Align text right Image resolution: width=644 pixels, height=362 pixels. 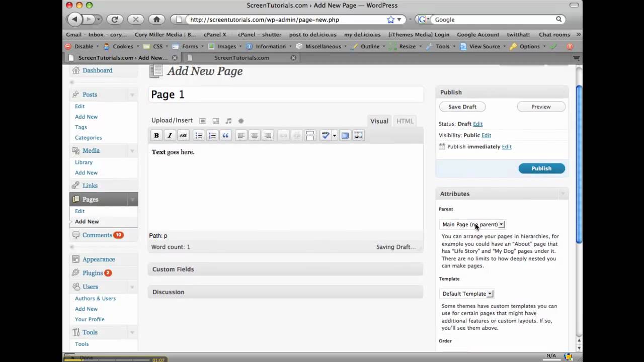click(268, 135)
